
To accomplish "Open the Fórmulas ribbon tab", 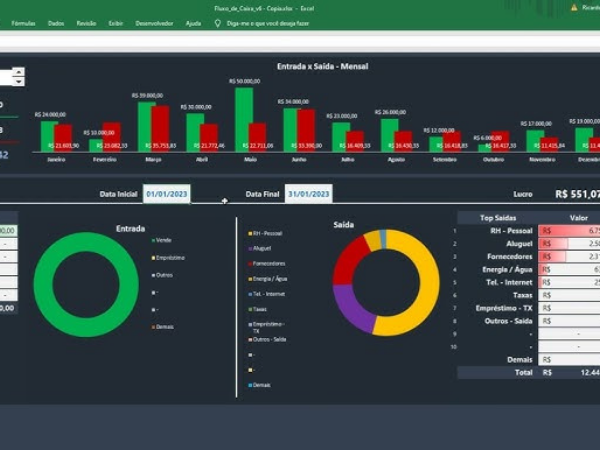I will click(x=22, y=22).
